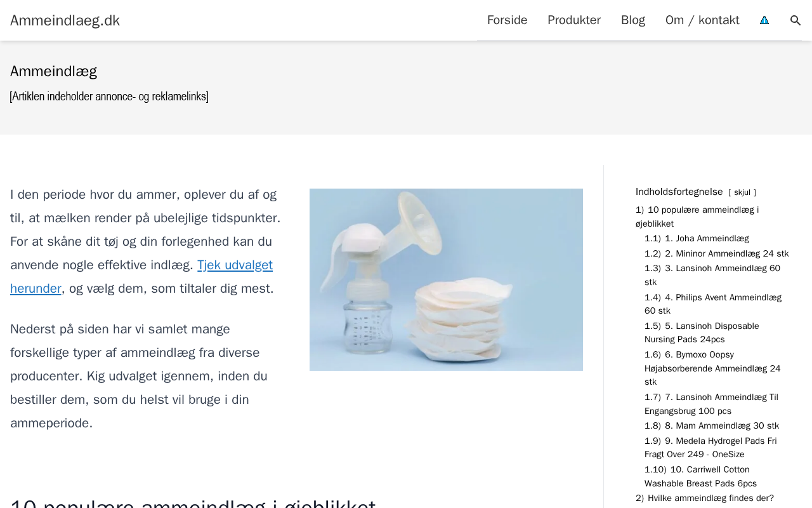Screen dimensions: 812x508
Task: Open Om / kontakt page
Action: pos(702,20)
